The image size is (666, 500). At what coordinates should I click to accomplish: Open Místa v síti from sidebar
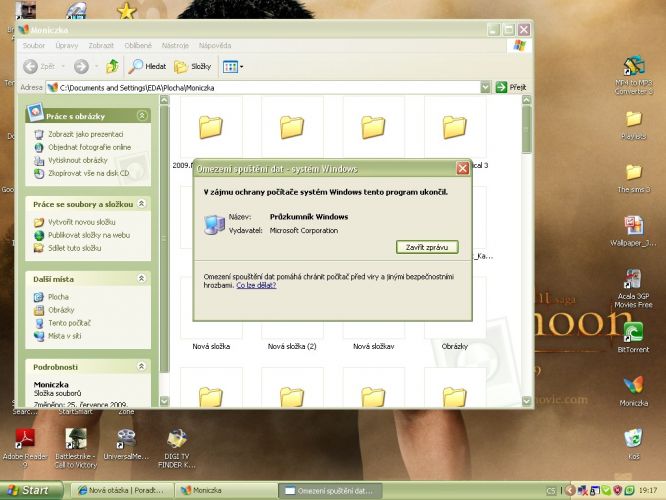click(x=65, y=336)
